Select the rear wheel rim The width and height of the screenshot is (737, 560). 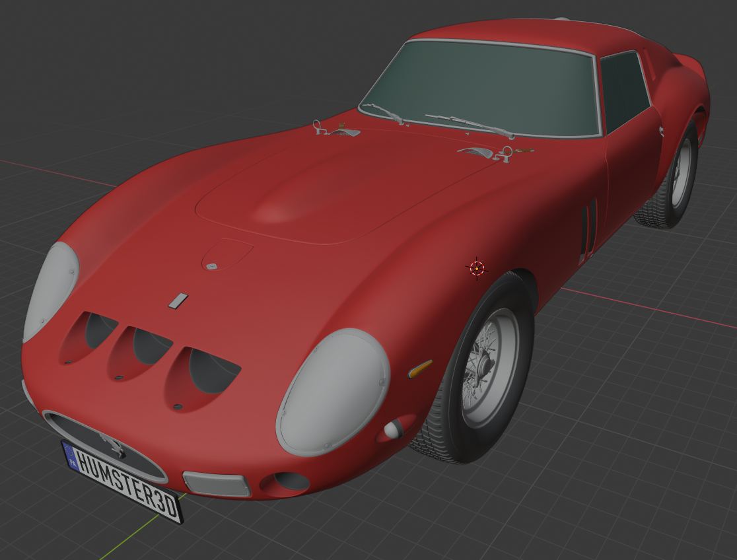click(x=681, y=172)
